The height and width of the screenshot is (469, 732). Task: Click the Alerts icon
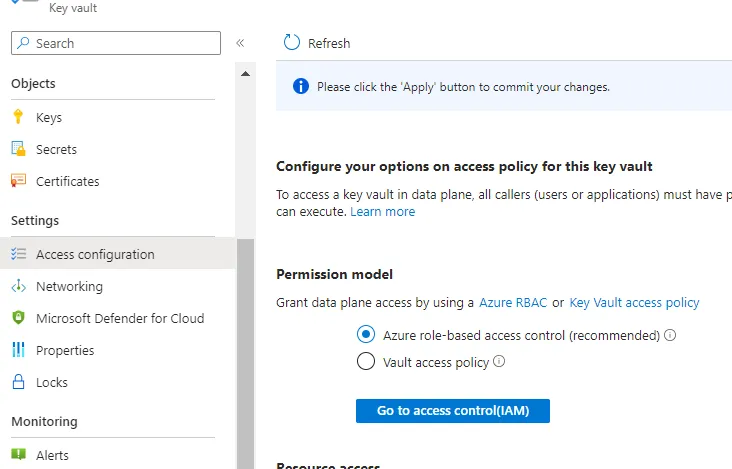coord(17,455)
